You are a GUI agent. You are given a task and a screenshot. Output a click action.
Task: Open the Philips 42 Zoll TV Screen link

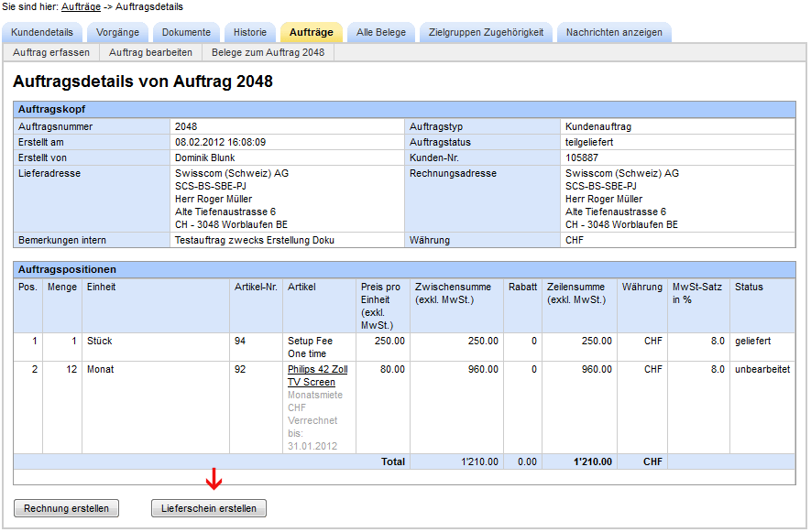tap(318, 375)
